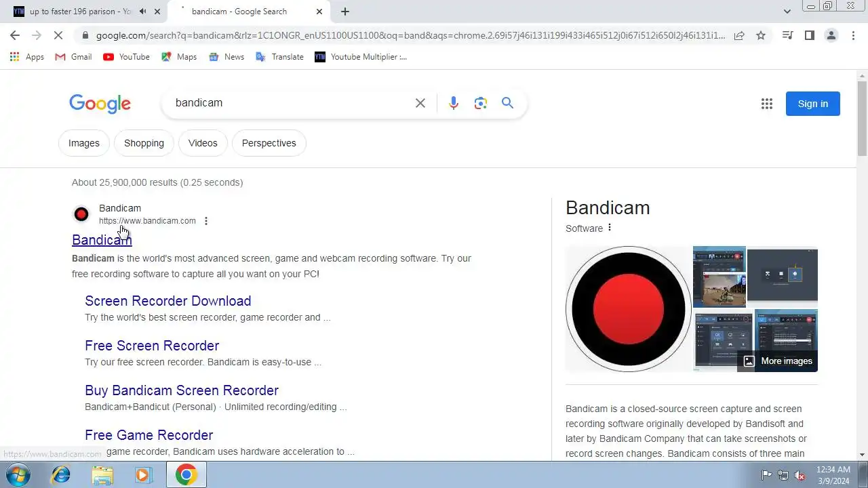Screen dimensions: 868x488
Task: Open Apps bookmark in bookmarks bar
Action: (27, 57)
